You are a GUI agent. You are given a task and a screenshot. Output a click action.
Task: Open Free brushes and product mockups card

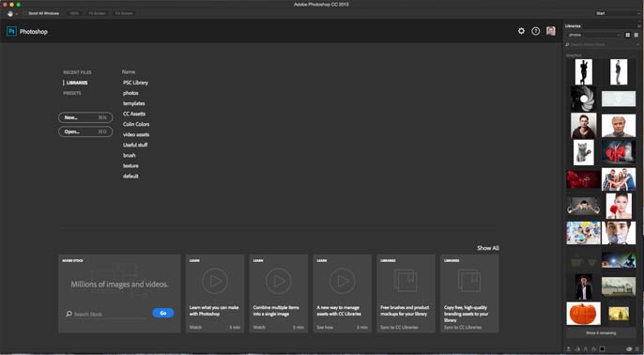click(406, 293)
